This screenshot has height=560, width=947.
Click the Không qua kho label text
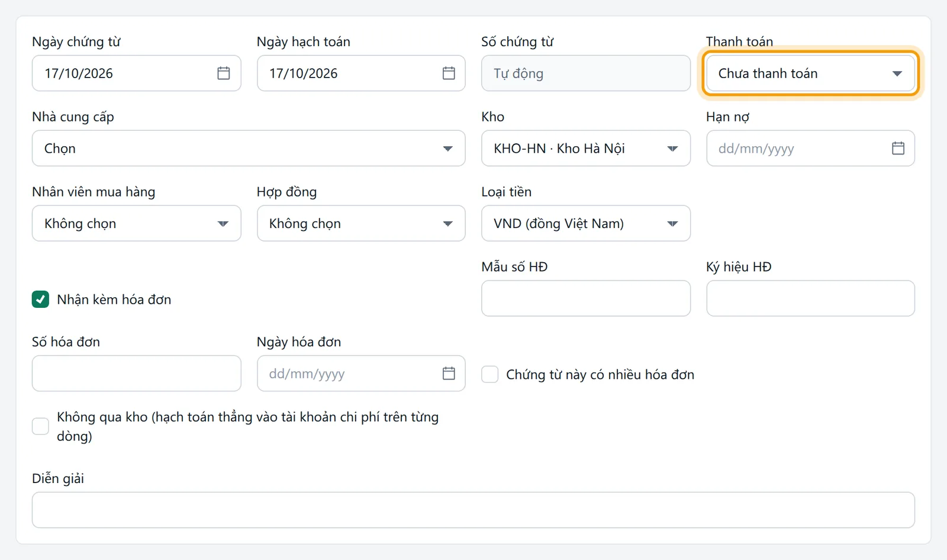tap(248, 426)
